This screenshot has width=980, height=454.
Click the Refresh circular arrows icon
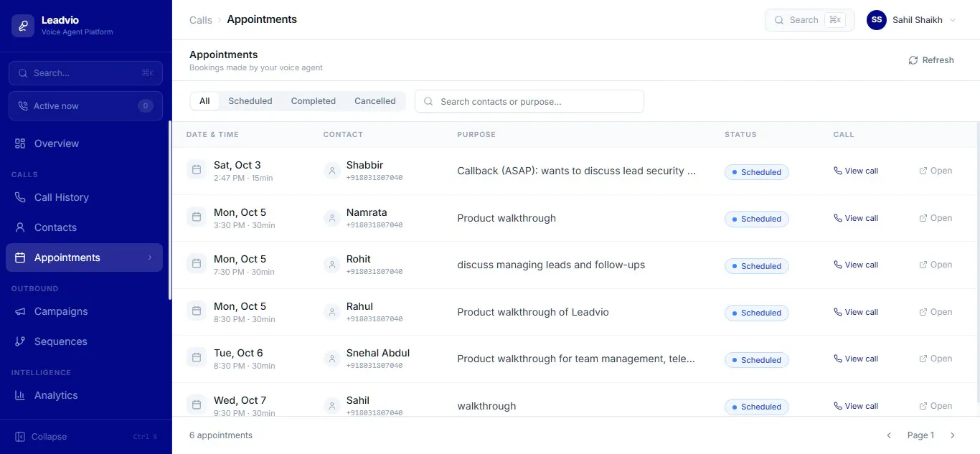point(913,60)
